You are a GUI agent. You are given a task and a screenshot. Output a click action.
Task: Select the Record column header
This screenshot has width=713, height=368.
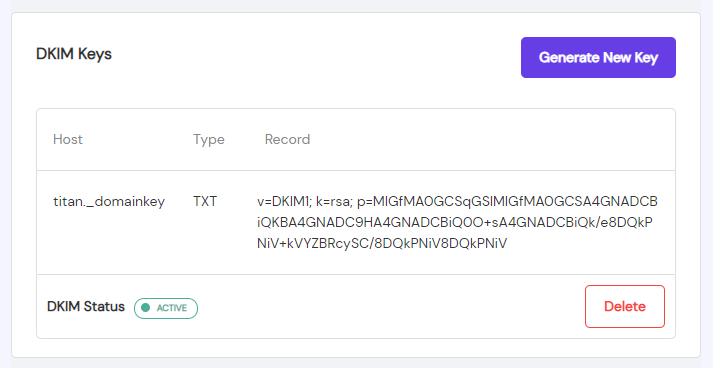point(287,139)
